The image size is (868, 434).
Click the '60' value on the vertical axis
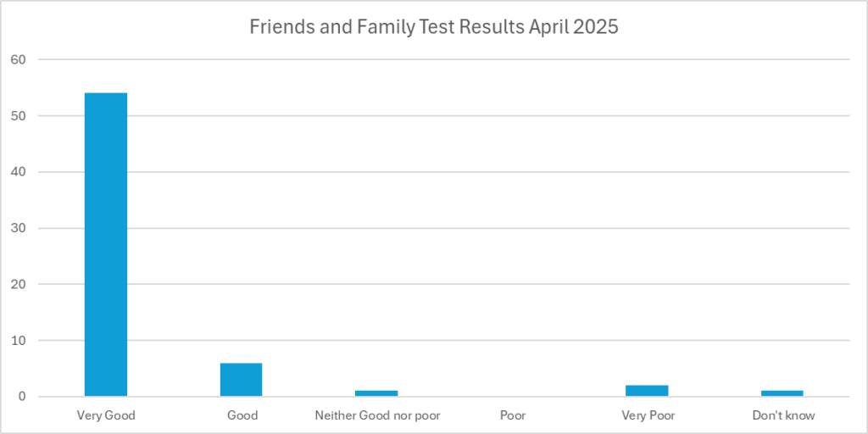point(19,59)
